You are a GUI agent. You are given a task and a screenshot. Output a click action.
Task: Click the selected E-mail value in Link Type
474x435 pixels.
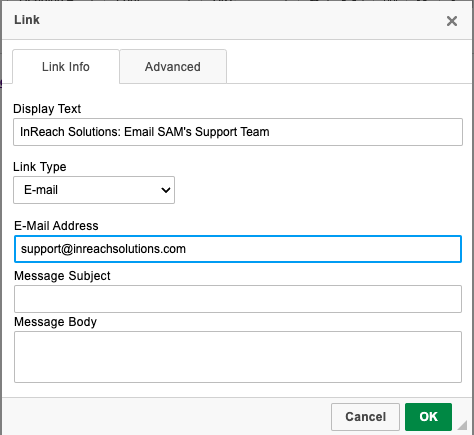pos(41,190)
